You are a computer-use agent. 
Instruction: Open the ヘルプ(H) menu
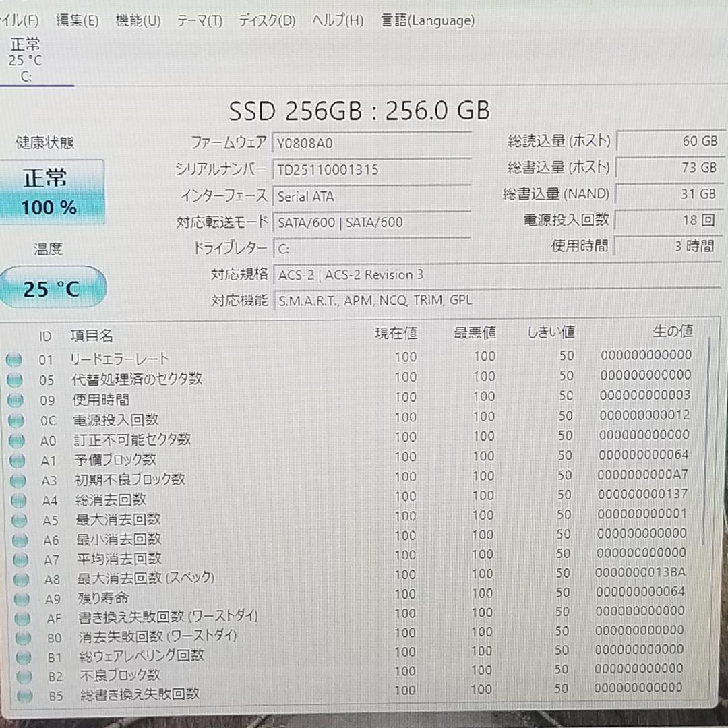[x=338, y=20]
